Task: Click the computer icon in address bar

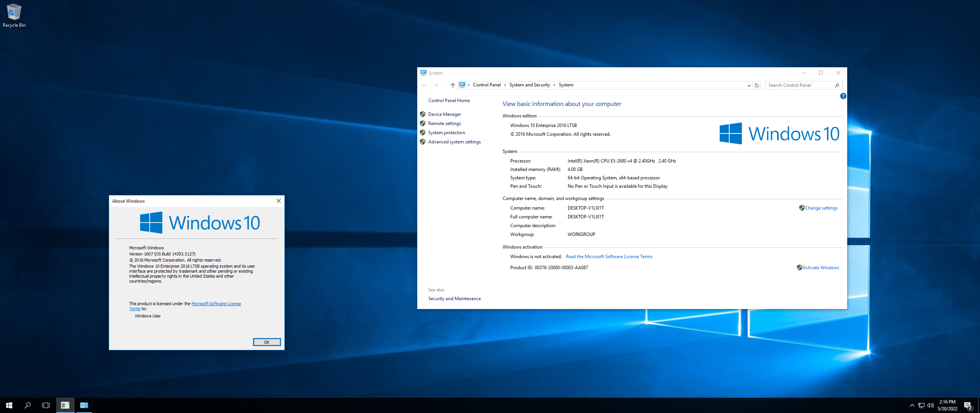Action: coord(462,85)
